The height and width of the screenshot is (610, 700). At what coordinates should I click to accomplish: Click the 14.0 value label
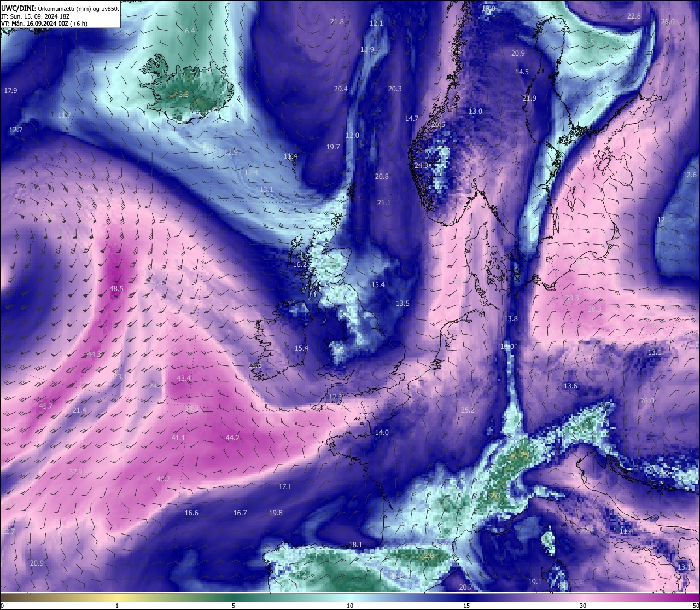(x=382, y=432)
